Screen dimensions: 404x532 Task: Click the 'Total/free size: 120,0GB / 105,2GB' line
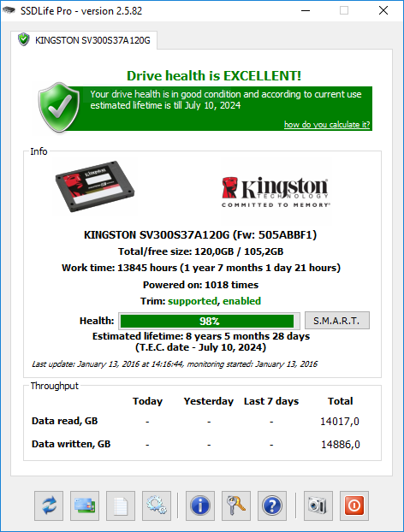coord(200,251)
